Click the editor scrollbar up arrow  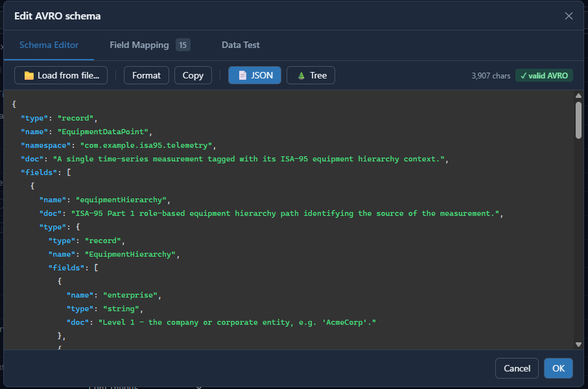pos(578,96)
